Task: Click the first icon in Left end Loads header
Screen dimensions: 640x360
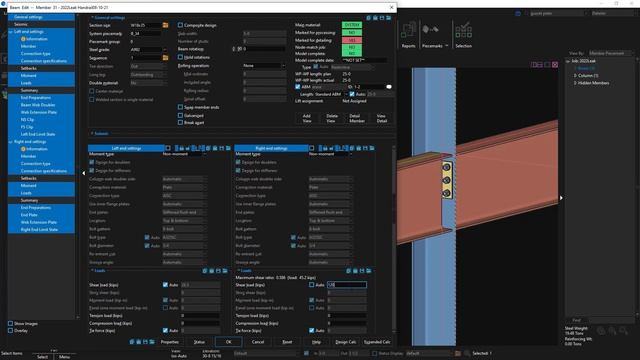Action: (x=205, y=271)
